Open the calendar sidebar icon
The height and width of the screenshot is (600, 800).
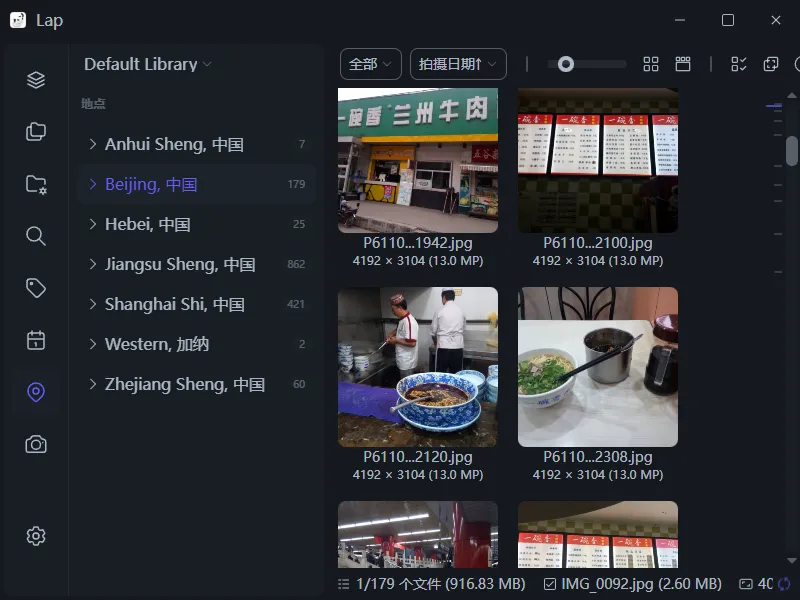click(36, 340)
